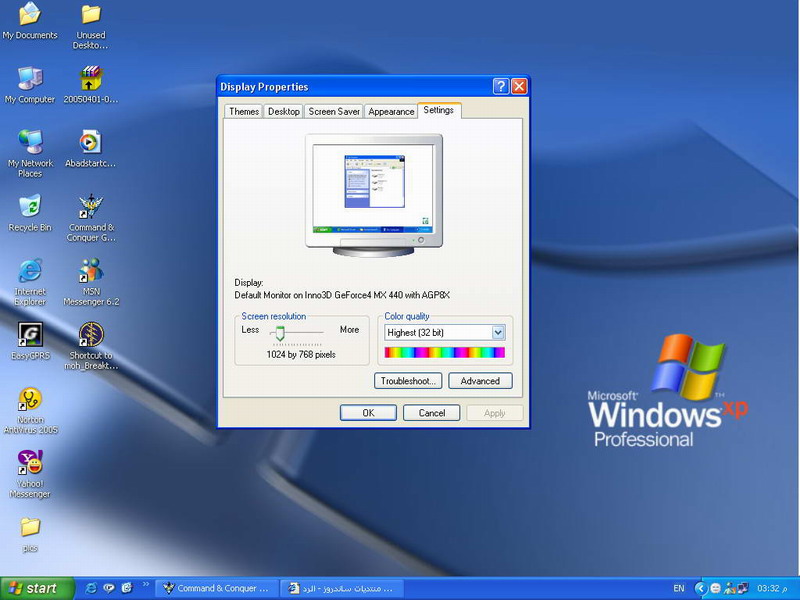This screenshot has width=800, height=600.
Task: Click the Troubleshoot button
Action: (408, 381)
